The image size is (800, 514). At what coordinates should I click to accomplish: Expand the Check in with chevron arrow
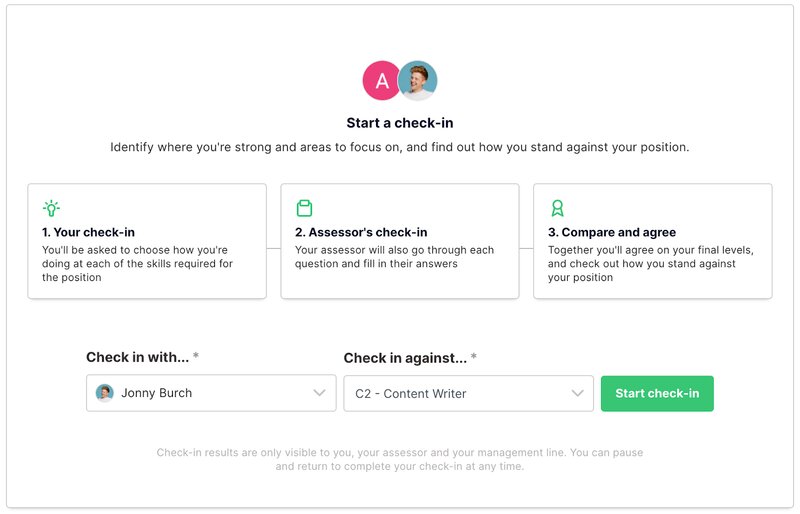tap(319, 393)
